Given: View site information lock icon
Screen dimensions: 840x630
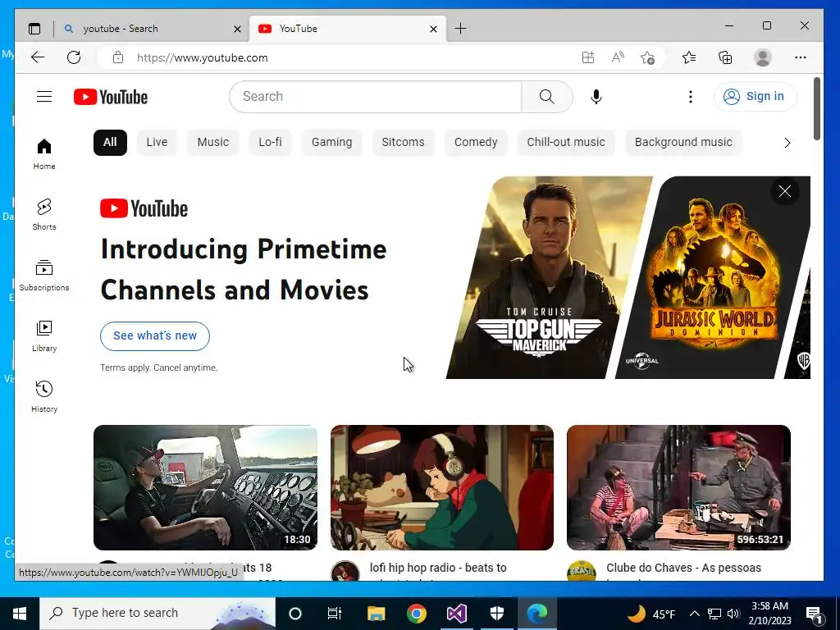Looking at the screenshot, I should (118, 57).
